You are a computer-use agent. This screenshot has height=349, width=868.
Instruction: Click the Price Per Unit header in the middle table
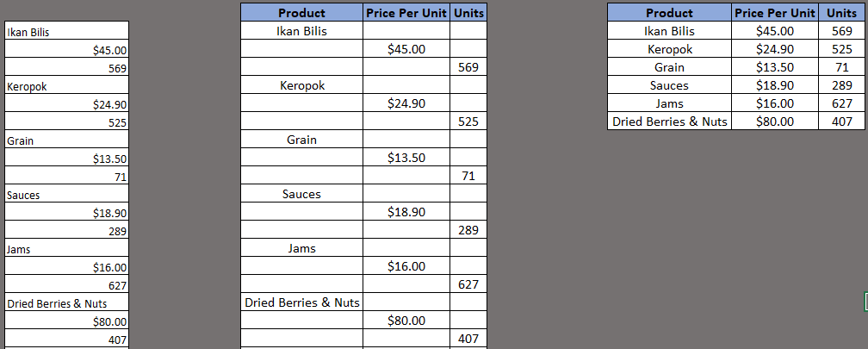(x=406, y=12)
